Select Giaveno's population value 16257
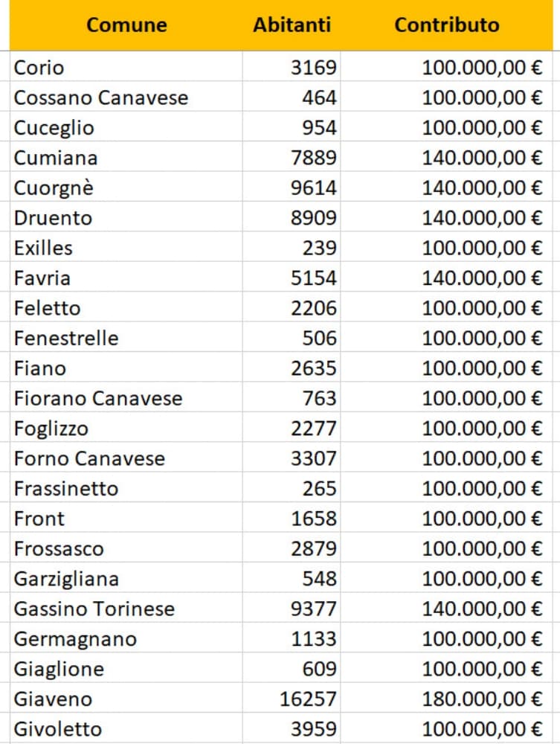 click(x=309, y=699)
